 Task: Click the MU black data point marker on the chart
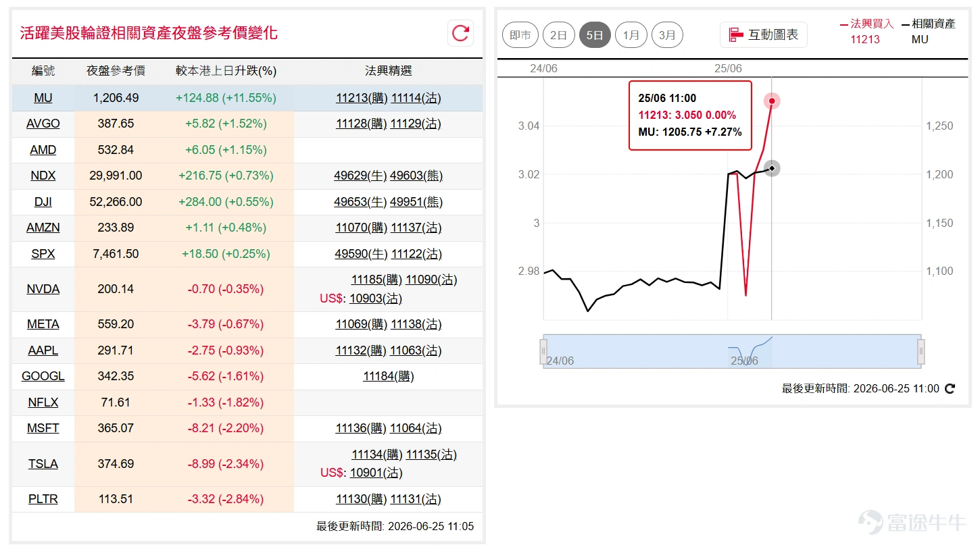pos(772,168)
